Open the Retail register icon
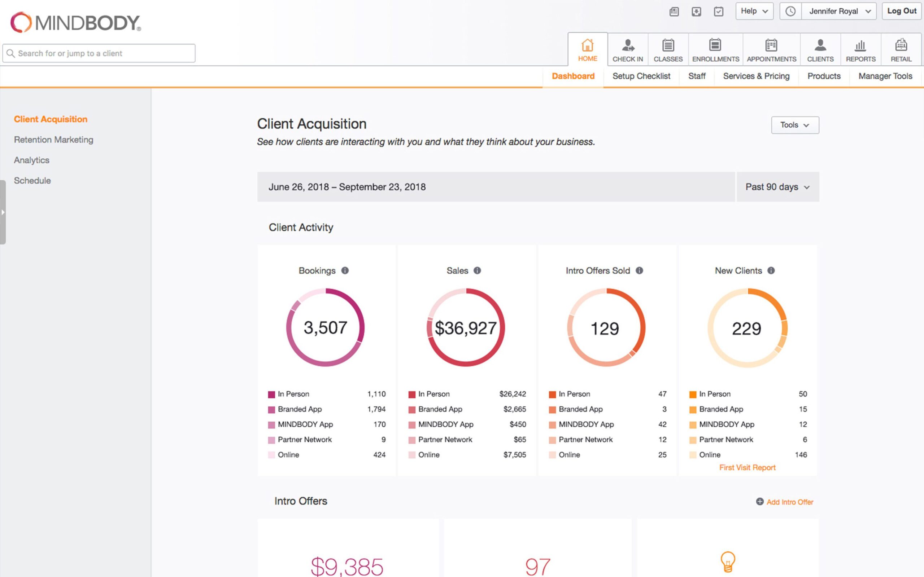 [x=901, y=46]
